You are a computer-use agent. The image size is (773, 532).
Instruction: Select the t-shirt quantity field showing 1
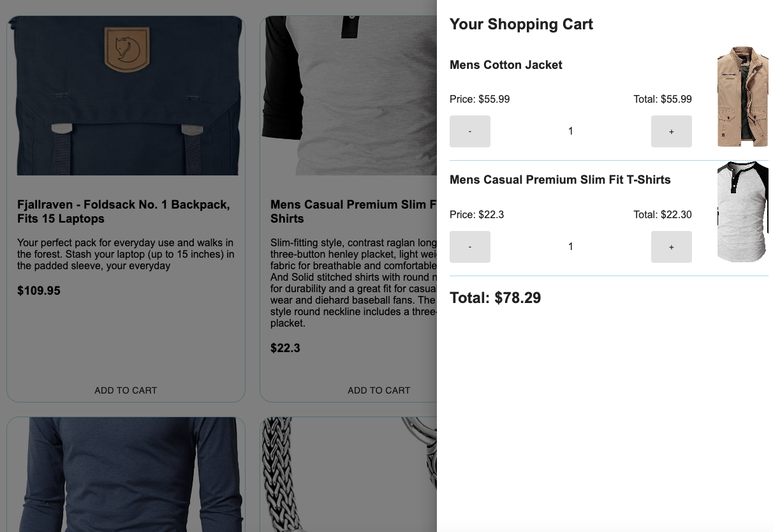click(570, 246)
